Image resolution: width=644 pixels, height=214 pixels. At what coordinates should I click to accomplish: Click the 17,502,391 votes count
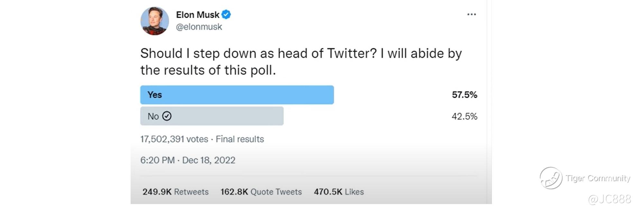(x=174, y=139)
